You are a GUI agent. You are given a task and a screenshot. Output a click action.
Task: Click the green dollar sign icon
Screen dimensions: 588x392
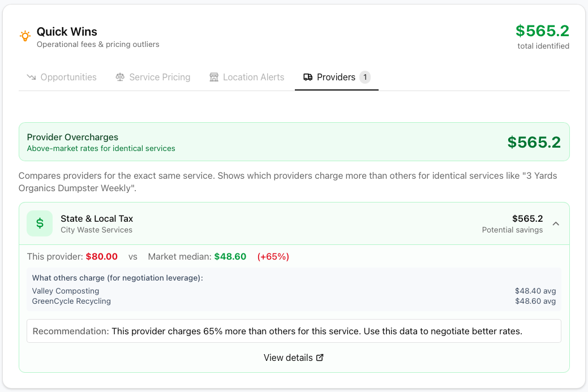40,223
